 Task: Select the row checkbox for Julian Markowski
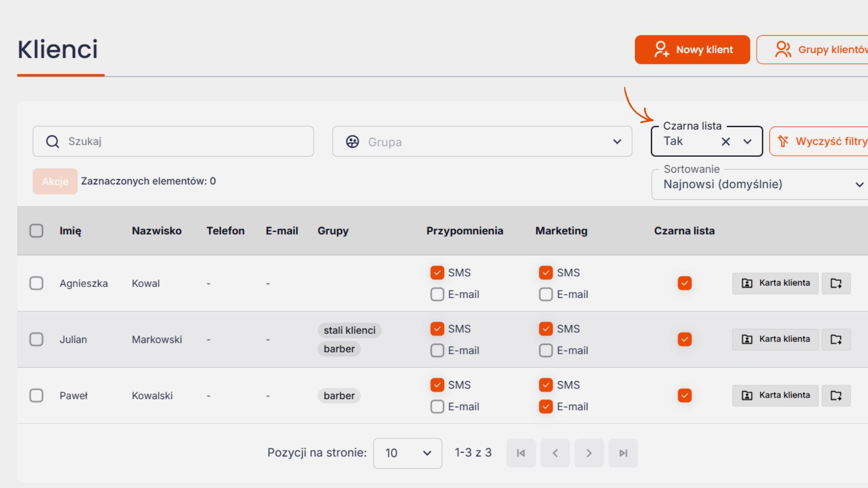tap(36, 339)
